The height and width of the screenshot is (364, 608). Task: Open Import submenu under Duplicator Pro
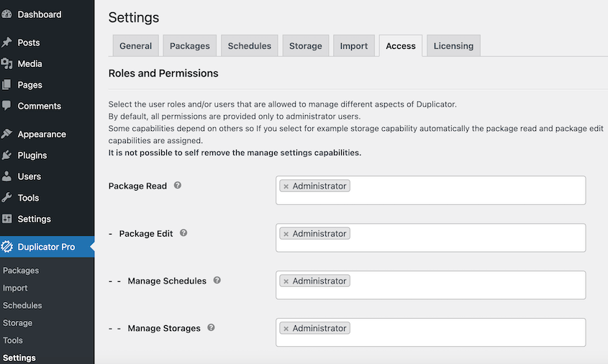click(15, 288)
